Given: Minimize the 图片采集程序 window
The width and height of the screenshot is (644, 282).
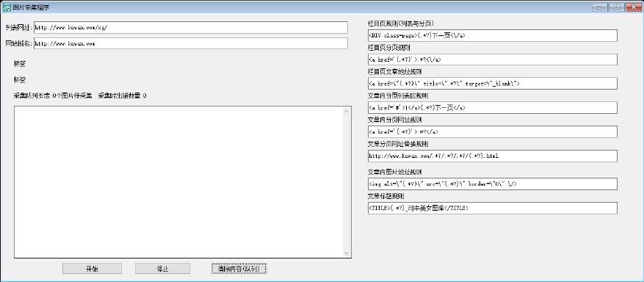Looking at the screenshot, I should point(600,7).
